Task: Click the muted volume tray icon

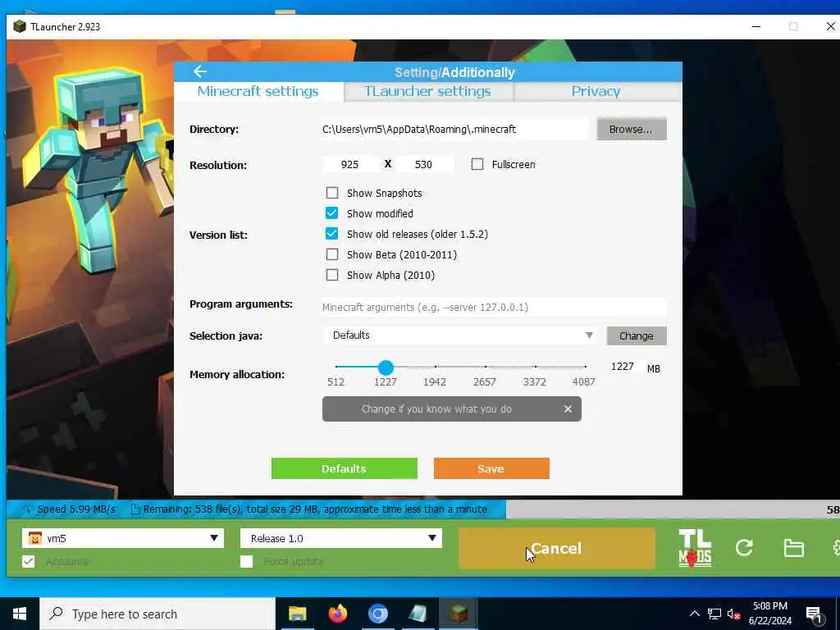Action: (x=733, y=614)
